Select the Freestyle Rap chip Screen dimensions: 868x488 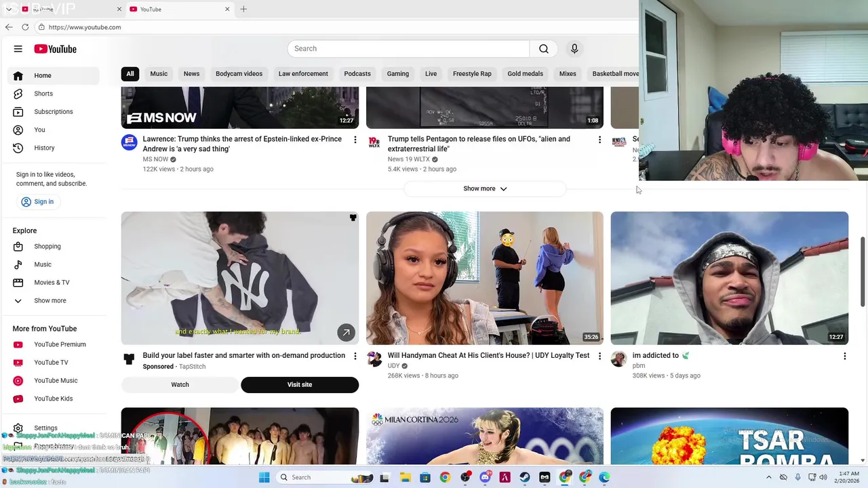(472, 74)
